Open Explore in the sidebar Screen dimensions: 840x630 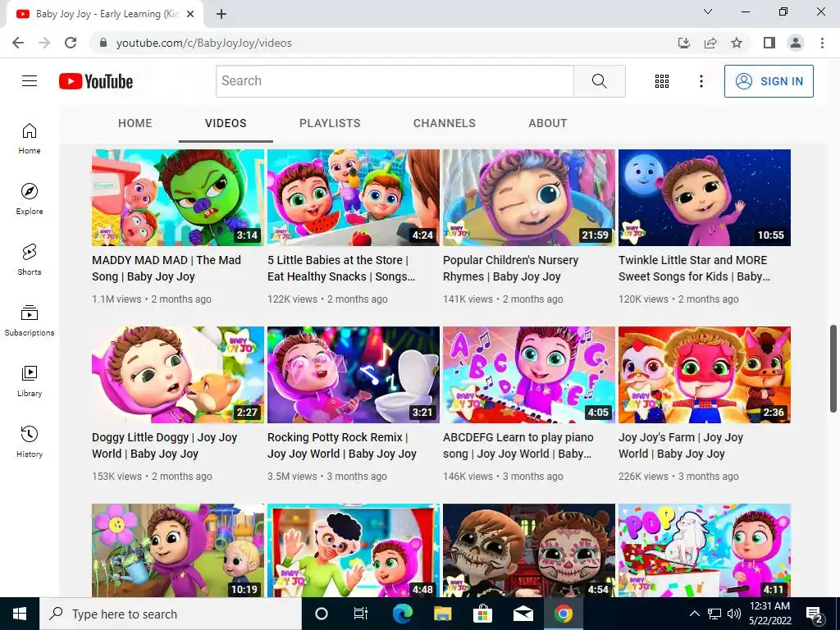(30, 199)
